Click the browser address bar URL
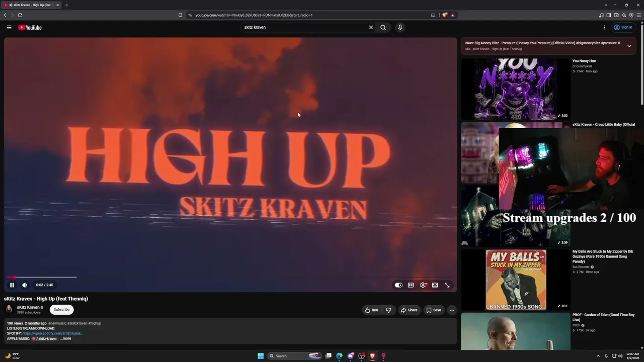 (254, 15)
